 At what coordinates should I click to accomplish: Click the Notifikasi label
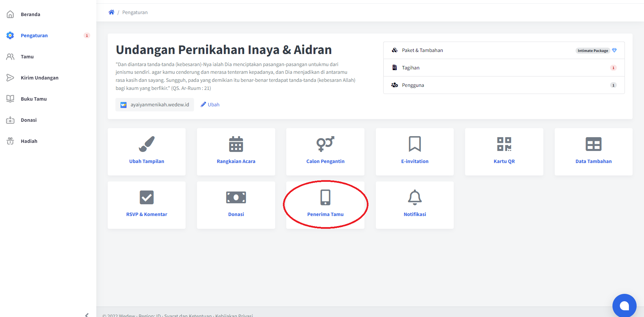(415, 214)
